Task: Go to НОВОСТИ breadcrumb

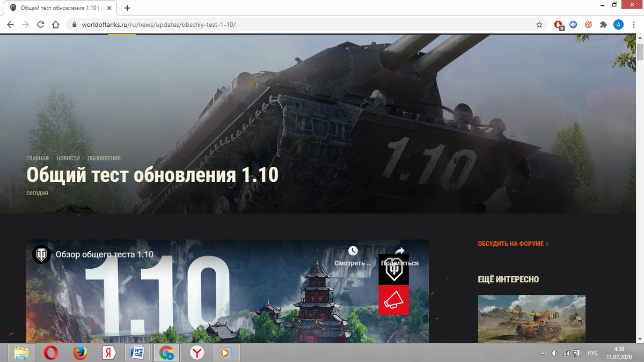Action: [68, 158]
